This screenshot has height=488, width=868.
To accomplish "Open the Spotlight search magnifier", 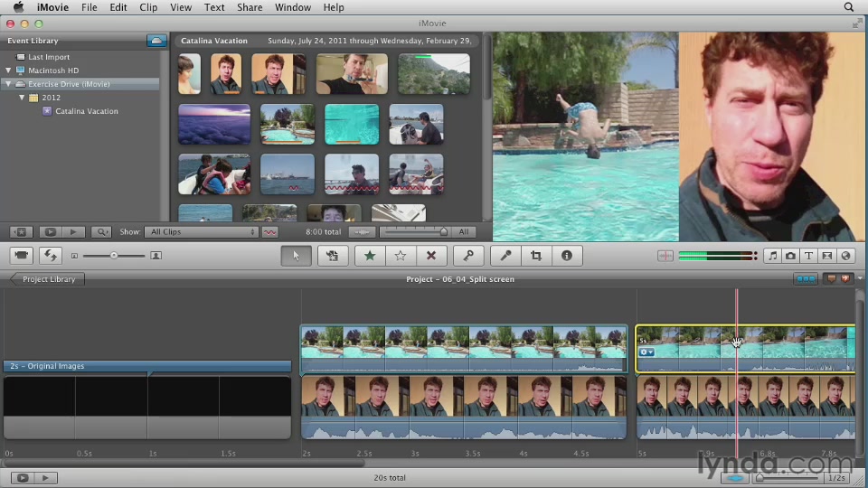I will click(x=849, y=7).
